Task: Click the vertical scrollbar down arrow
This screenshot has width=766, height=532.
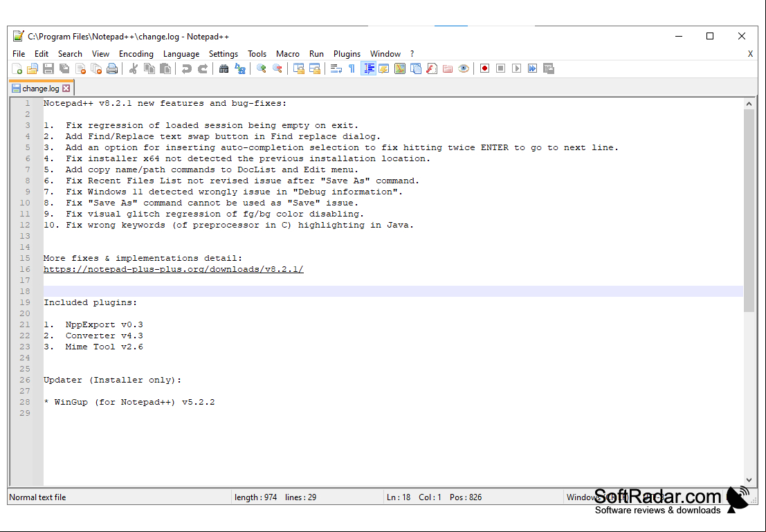Action: pyautogui.click(x=749, y=480)
